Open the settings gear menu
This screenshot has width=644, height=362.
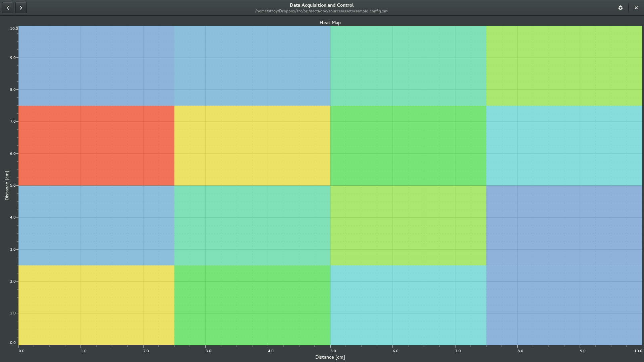click(x=621, y=8)
